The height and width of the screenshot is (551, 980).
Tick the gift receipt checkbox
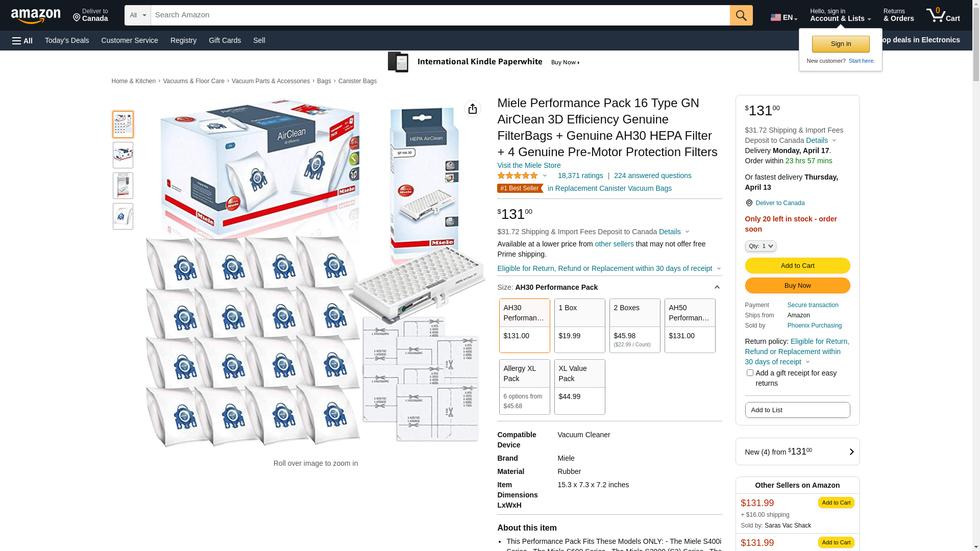[750, 373]
